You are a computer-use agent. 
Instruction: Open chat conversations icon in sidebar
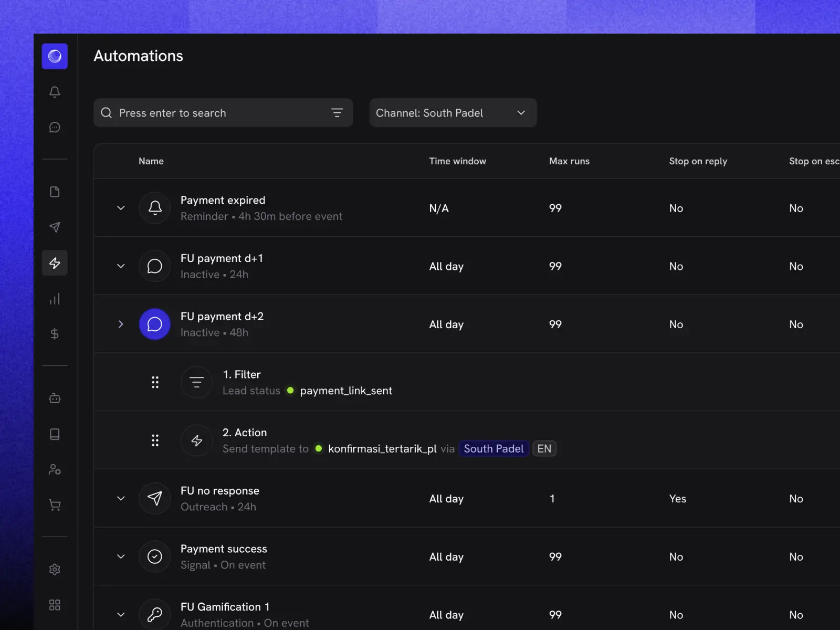[55, 128]
